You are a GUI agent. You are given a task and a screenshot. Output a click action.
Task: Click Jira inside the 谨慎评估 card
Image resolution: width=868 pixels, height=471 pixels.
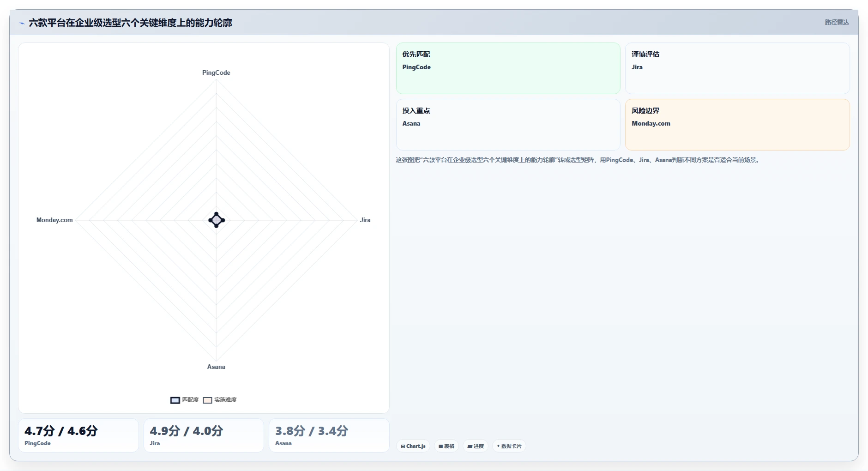pyautogui.click(x=637, y=67)
